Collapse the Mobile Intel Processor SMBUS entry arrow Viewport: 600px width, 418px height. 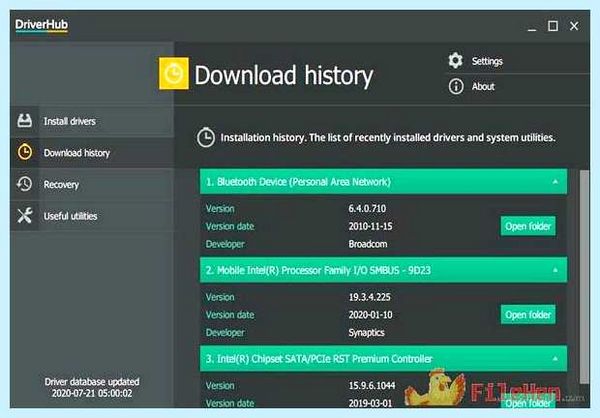[555, 270]
